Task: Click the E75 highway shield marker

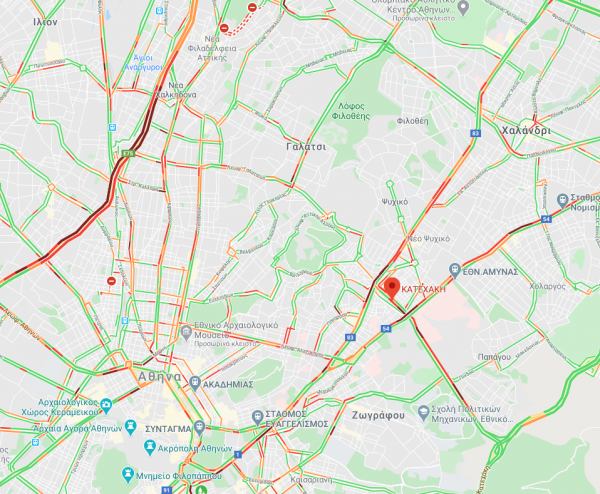Action: [x=129, y=153]
